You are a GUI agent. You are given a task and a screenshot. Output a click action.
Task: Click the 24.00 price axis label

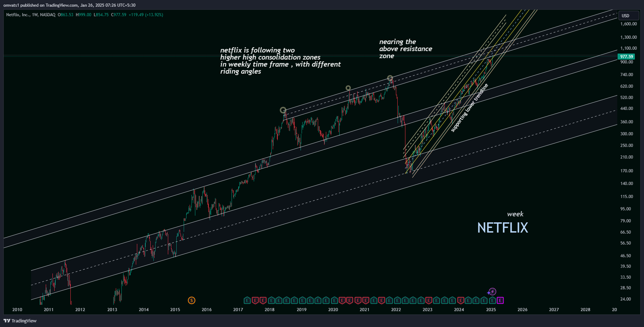(x=626, y=299)
